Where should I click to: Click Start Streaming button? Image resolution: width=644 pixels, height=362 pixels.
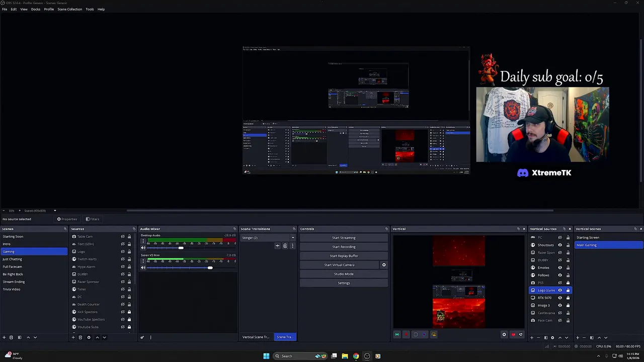(344, 238)
